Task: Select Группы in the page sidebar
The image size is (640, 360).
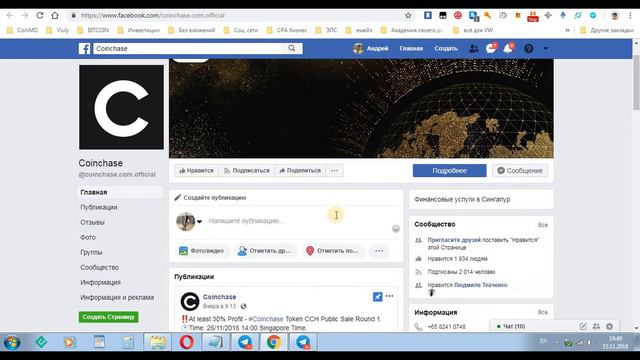Action: point(91,253)
